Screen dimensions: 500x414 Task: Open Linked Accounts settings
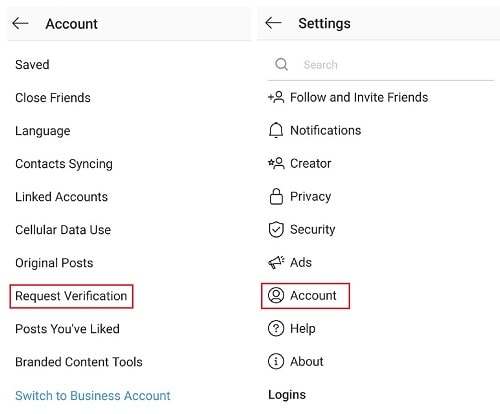click(62, 197)
